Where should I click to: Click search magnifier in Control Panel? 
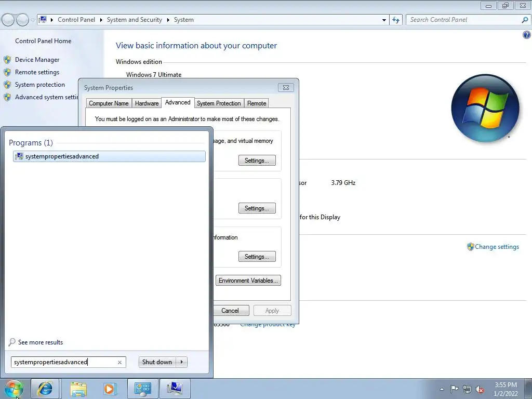tap(525, 20)
